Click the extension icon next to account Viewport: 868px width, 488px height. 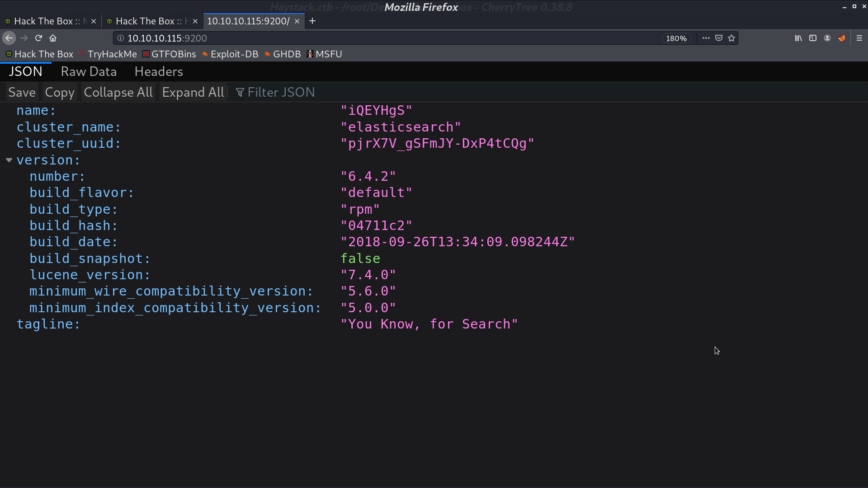tap(842, 38)
